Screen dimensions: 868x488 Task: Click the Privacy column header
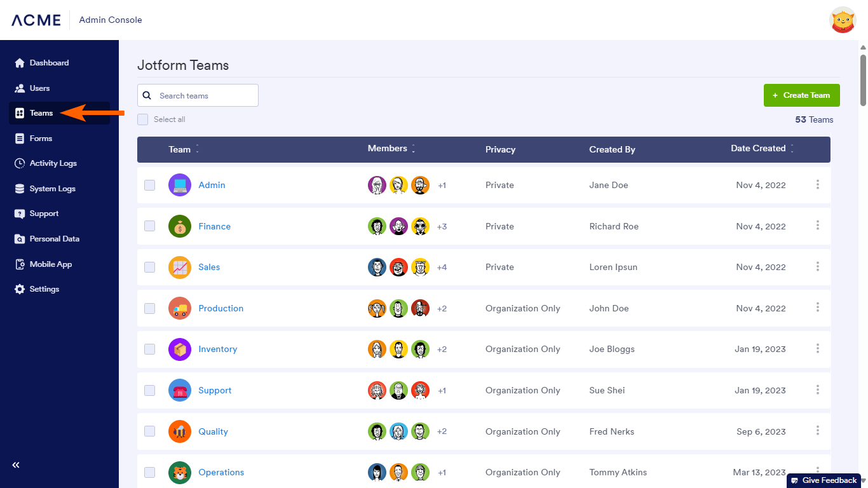500,149
